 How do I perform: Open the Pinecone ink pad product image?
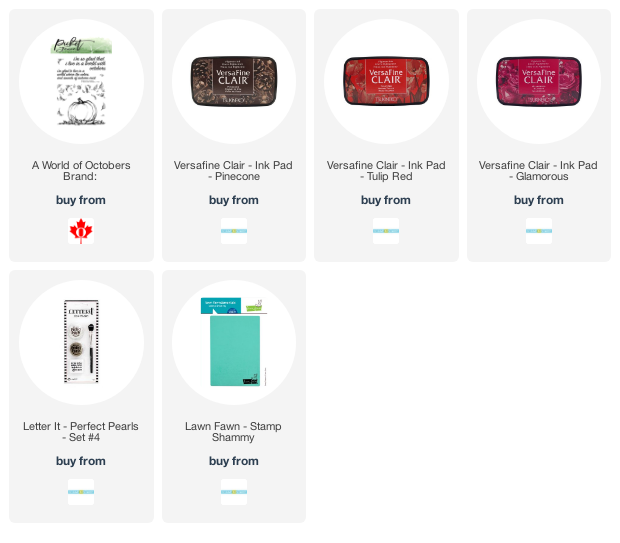pos(234,81)
